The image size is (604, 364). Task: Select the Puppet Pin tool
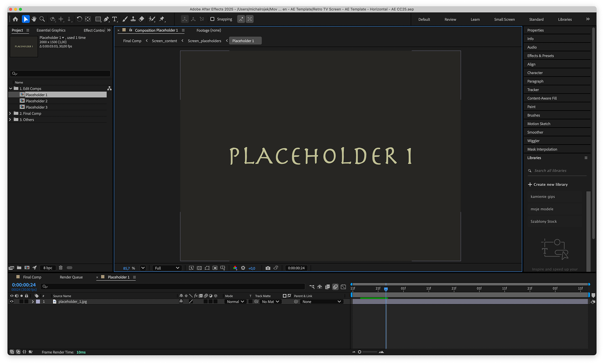click(x=162, y=19)
